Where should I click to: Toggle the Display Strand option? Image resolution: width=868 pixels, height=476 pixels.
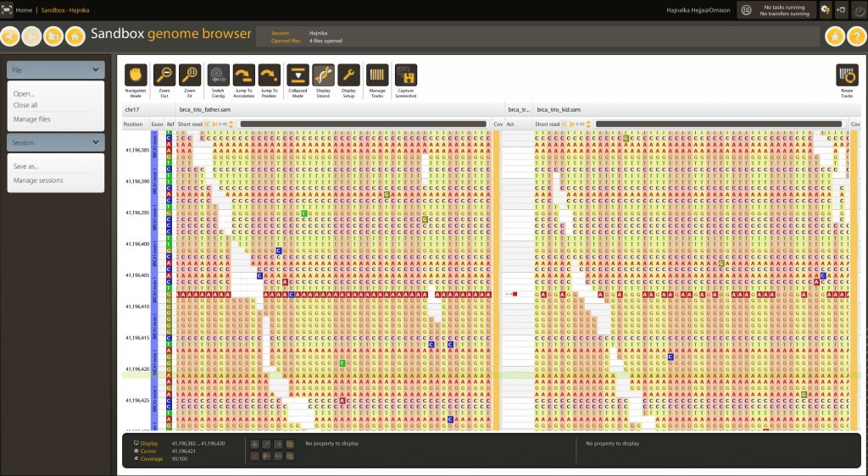[x=323, y=75]
